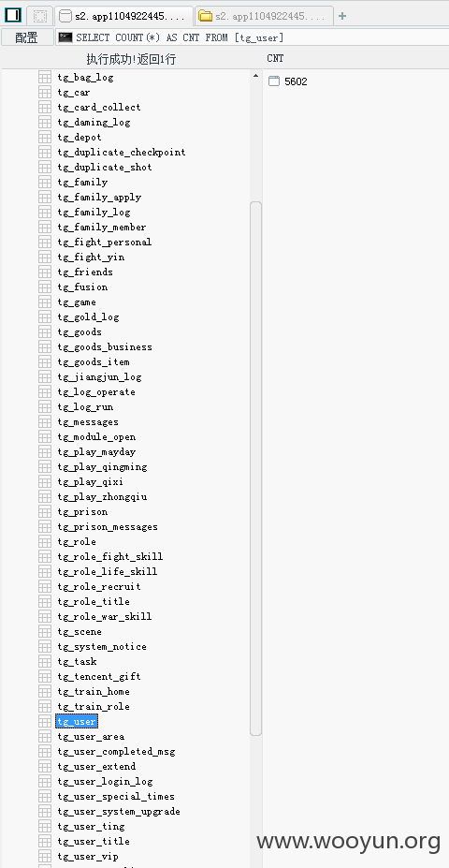The height and width of the screenshot is (868, 449).
Task: Click table icon next to tg_family
Action: pos(45,183)
